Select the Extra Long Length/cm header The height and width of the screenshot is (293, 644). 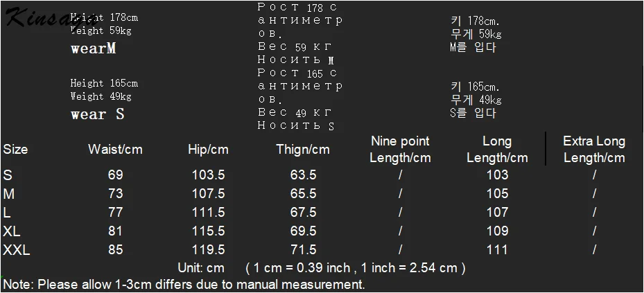pyautogui.click(x=594, y=150)
